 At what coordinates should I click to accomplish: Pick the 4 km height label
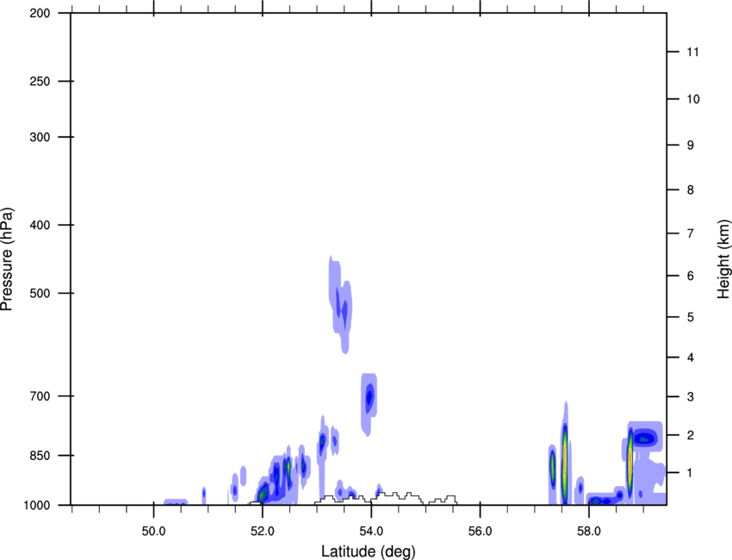pos(691,358)
